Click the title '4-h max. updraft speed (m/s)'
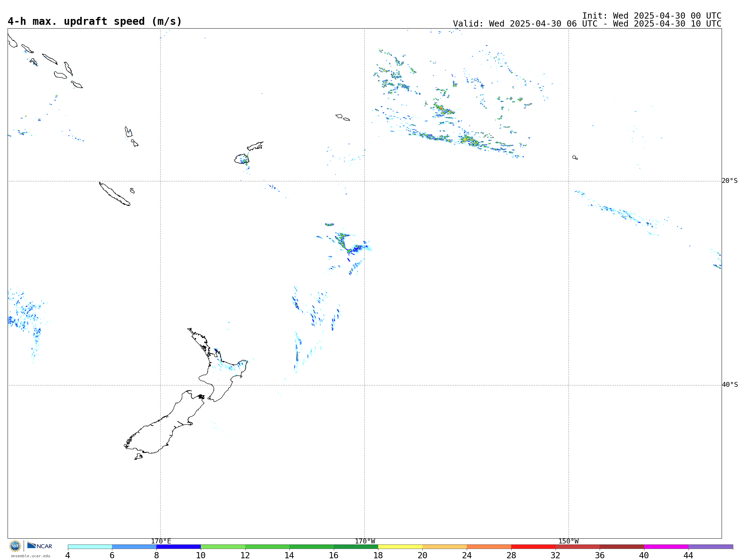 click(x=95, y=21)
